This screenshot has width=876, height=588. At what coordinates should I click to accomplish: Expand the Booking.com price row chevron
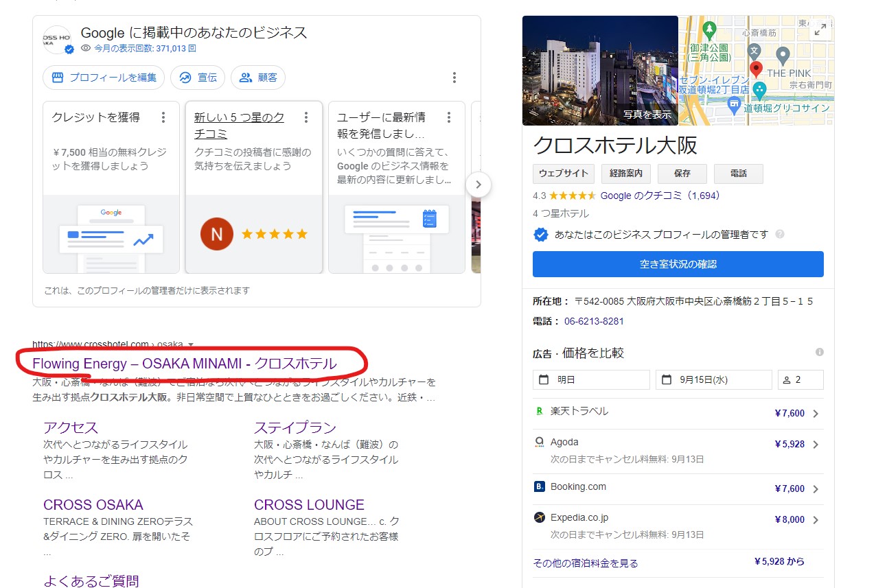[816, 489]
